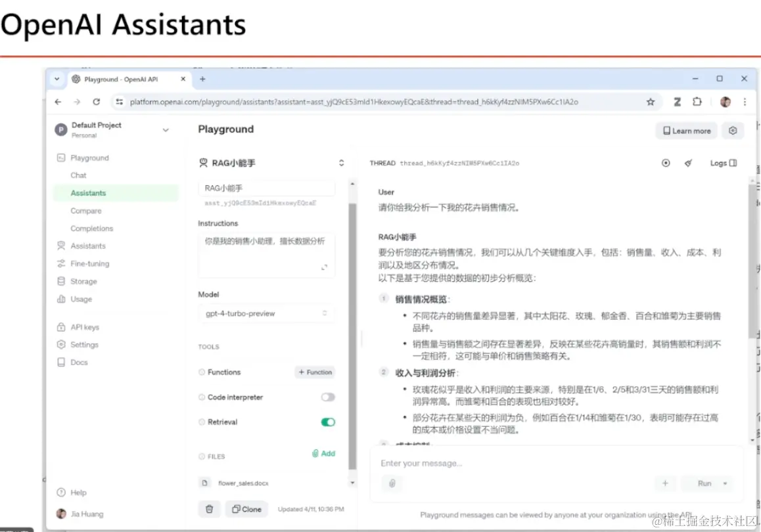761x532 pixels.
Task: Clear the thread with the broom icon
Action: pos(688,163)
